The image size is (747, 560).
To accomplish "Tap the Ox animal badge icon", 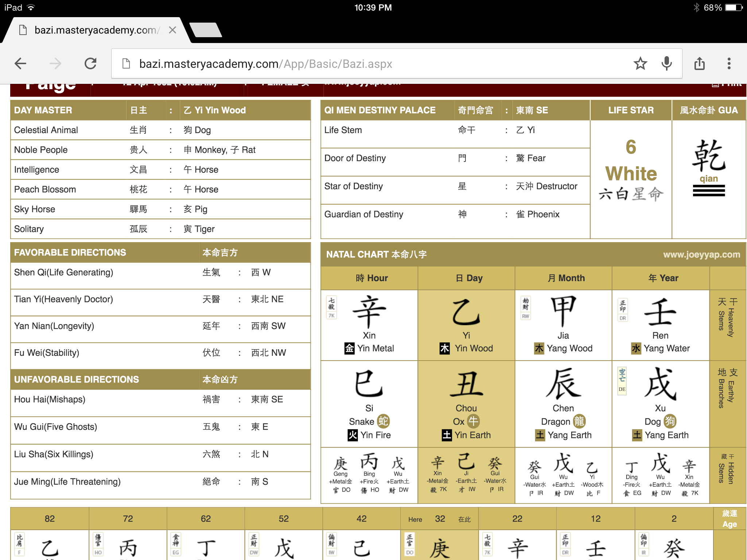I will [473, 421].
